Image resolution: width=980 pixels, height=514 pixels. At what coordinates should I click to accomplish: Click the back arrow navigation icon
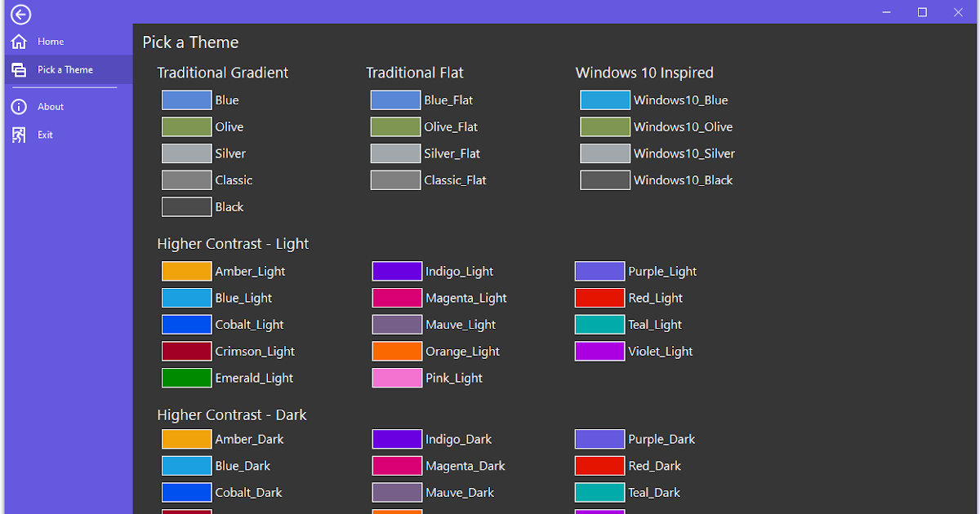(x=20, y=14)
